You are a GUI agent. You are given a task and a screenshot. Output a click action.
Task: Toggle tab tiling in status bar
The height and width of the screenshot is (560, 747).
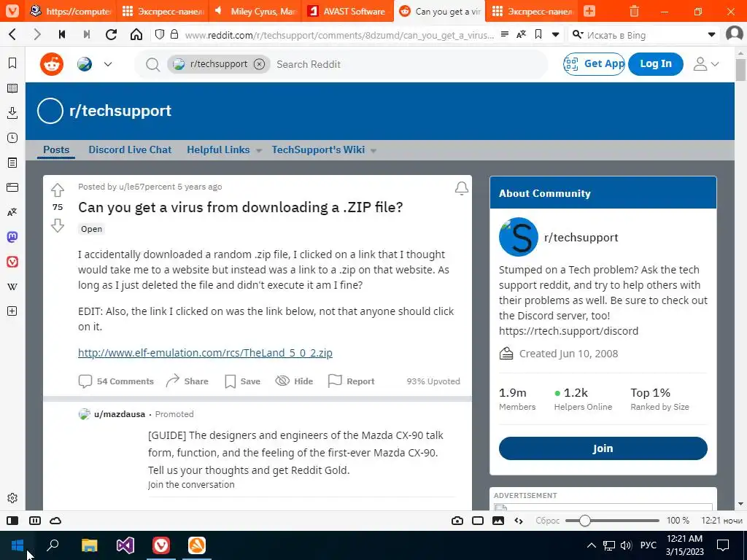click(35, 521)
